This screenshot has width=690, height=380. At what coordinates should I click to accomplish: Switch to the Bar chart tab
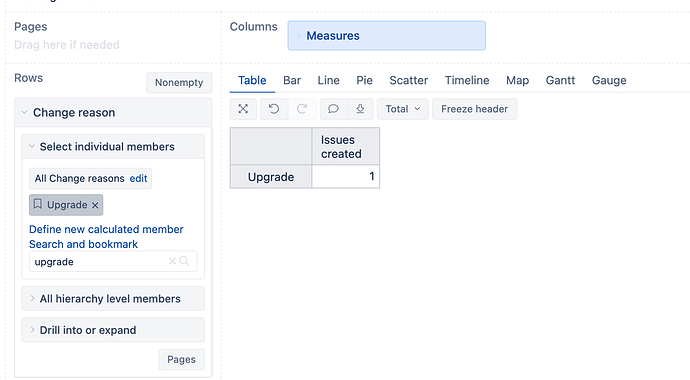point(292,80)
